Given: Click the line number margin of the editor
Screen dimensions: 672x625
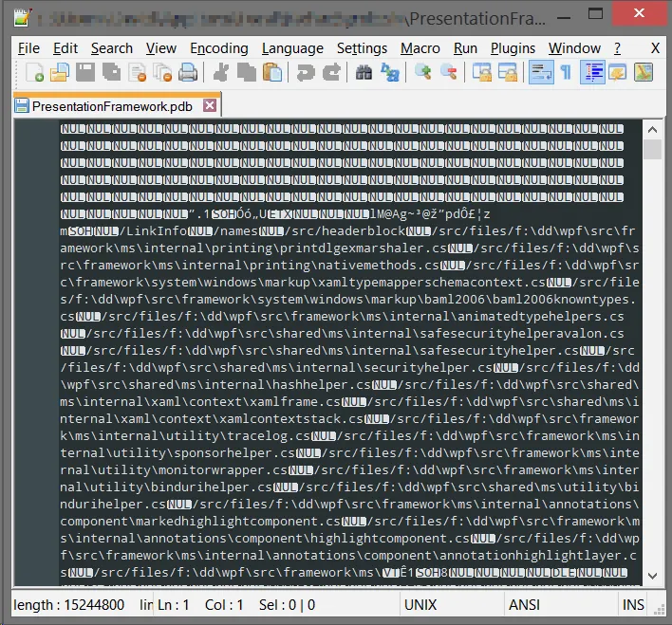Looking at the screenshot, I should pos(36,352).
